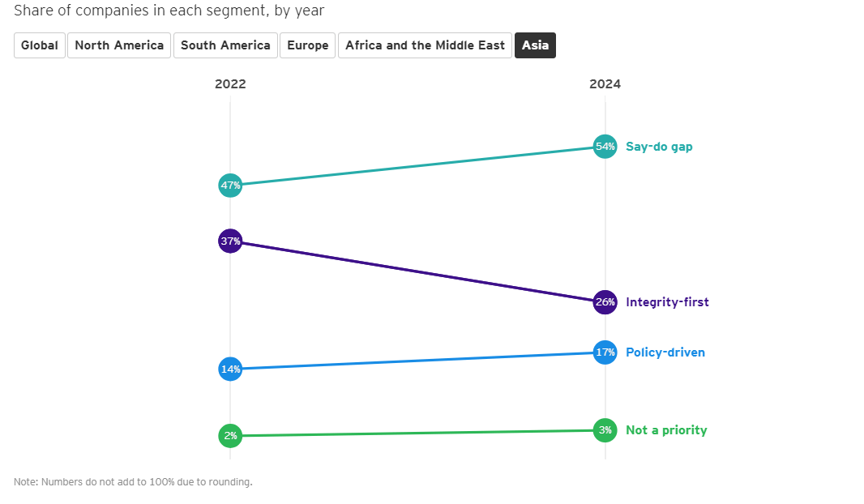Click the Say-do gap series label
Screen dimensions: 864x504
(659, 147)
